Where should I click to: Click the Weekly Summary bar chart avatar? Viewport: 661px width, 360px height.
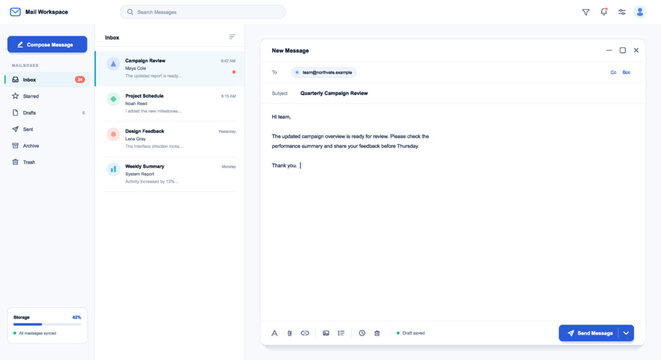pos(113,169)
